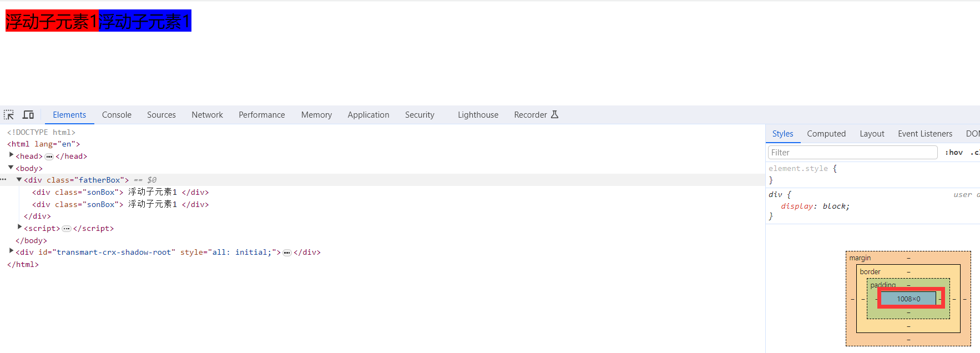Screen dimensions: 980x353
Task: Toggle the device toolbar icon
Action: (28, 115)
